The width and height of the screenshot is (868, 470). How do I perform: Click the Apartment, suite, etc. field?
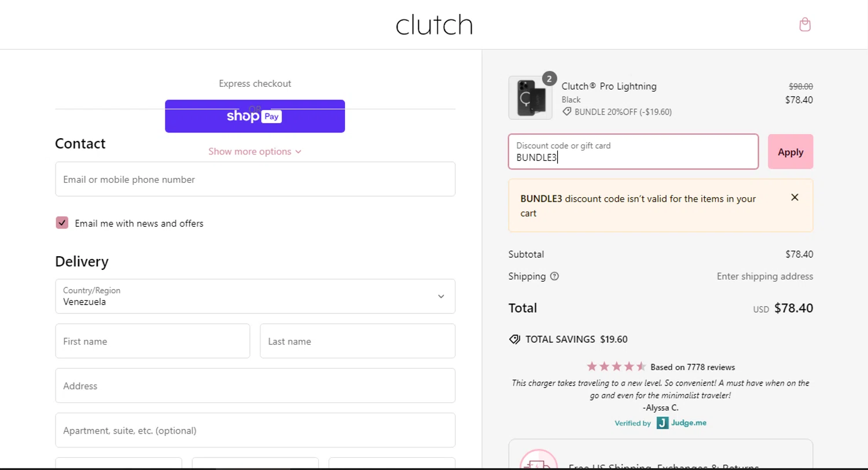[255, 430]
